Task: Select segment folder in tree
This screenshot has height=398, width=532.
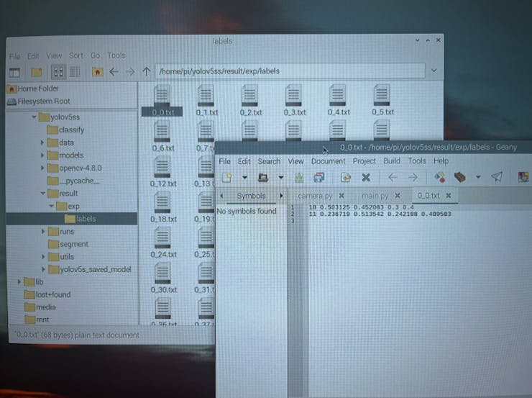Action: click(68, 244)
